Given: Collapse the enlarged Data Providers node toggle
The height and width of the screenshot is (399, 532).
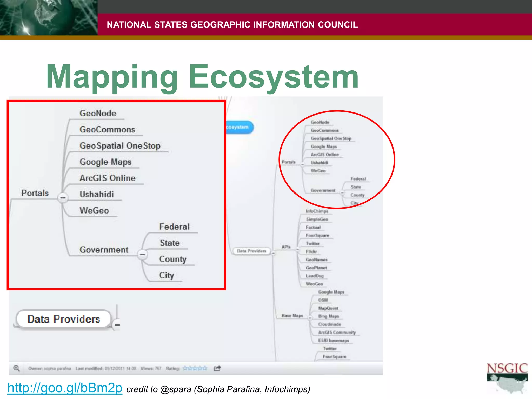Looking at the screenshot, I should pos(117,325).
